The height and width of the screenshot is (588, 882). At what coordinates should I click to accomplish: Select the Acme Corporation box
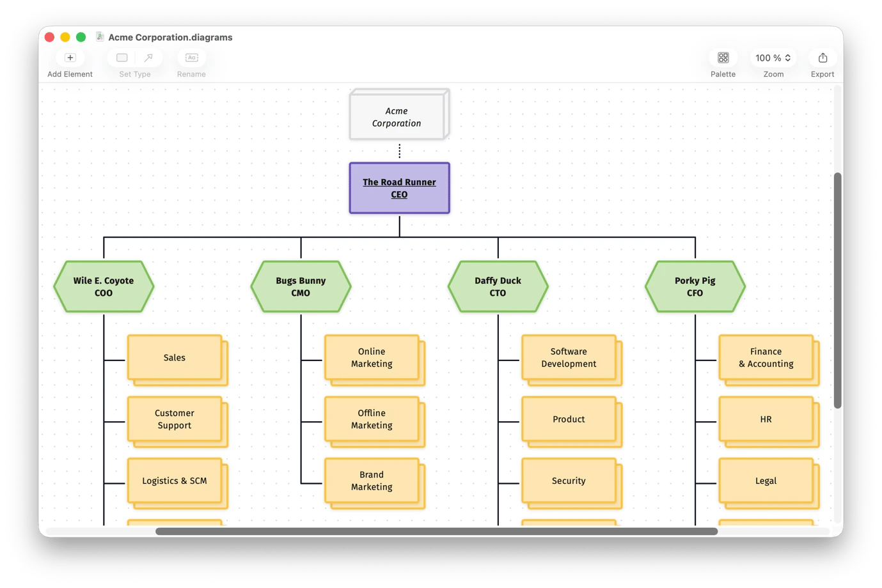click(x=399, y=114)
